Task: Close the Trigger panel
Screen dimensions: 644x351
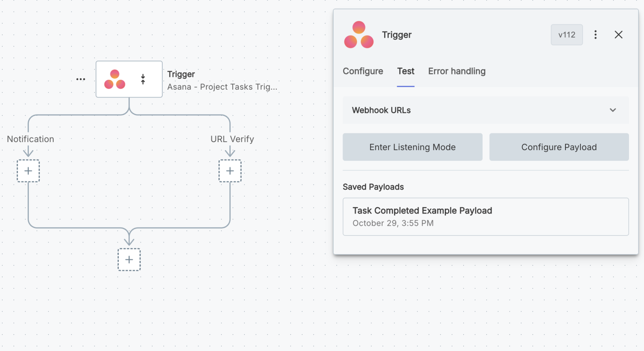Action: coord(618,34)
